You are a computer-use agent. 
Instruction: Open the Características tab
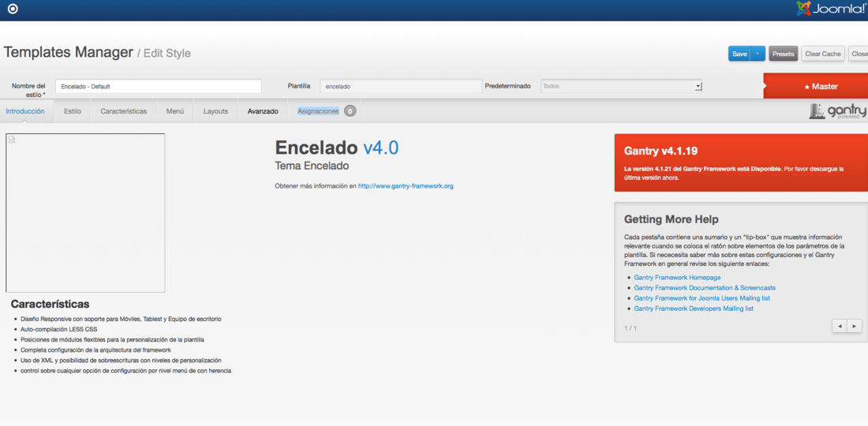[123, 111]
